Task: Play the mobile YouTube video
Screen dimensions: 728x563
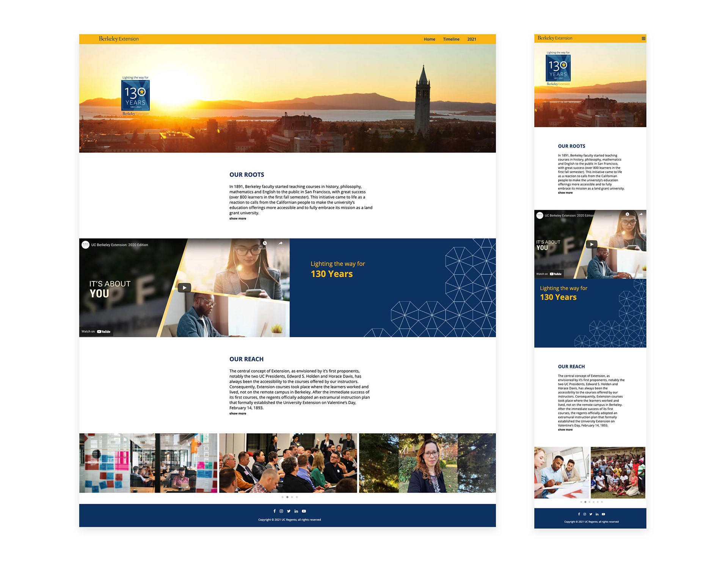Action: (x=591, y=244)
